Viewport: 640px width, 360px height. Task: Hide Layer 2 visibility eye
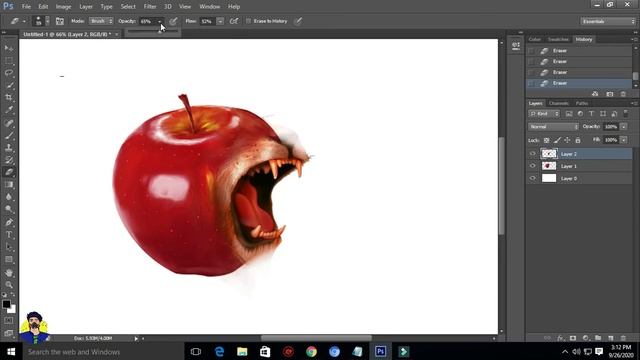[x=532, y=154]
